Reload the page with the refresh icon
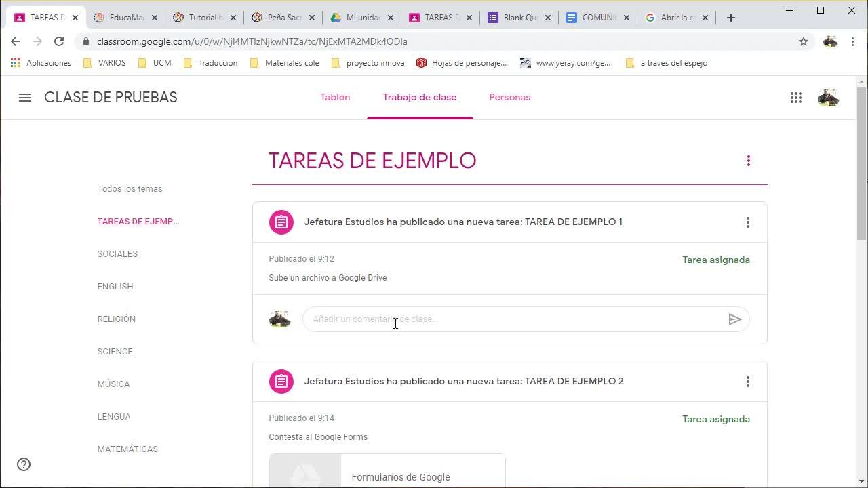This screenshot has height=488, width=868. [x=59, y=41]
